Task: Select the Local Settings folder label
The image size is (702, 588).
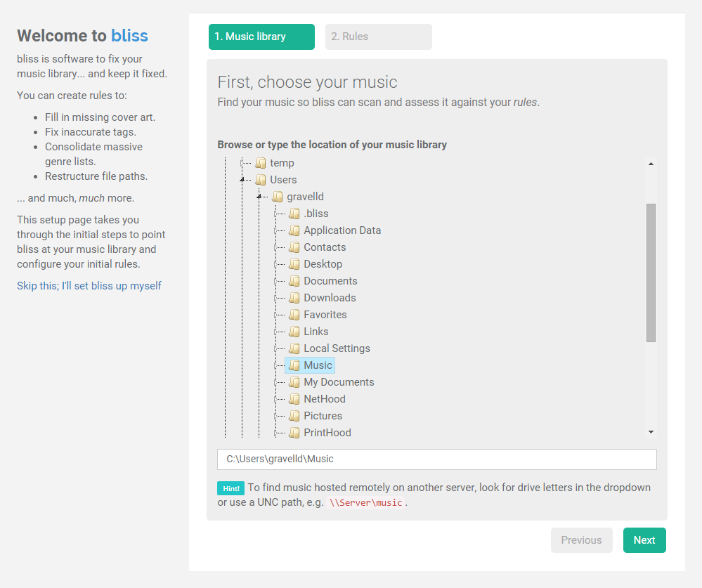Action: coord(337,348)
